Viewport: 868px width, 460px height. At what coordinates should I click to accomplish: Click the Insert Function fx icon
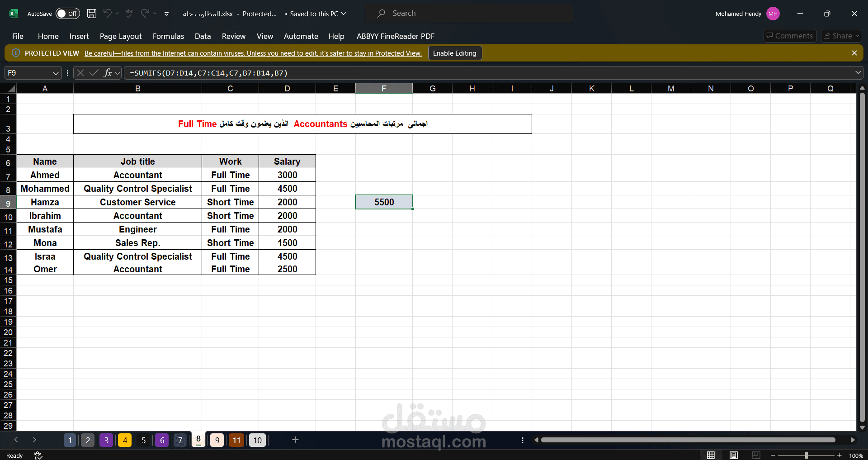tap(108, 72)
